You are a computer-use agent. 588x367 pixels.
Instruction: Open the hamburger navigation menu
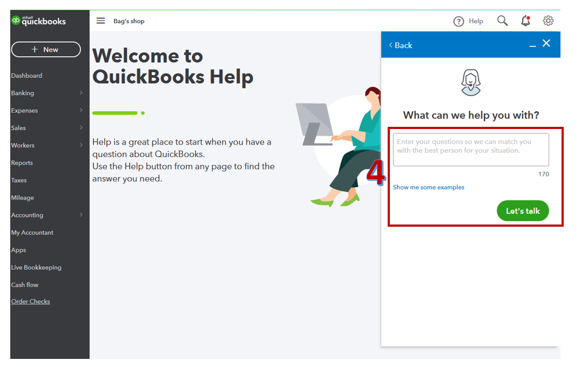click(100, 21)
